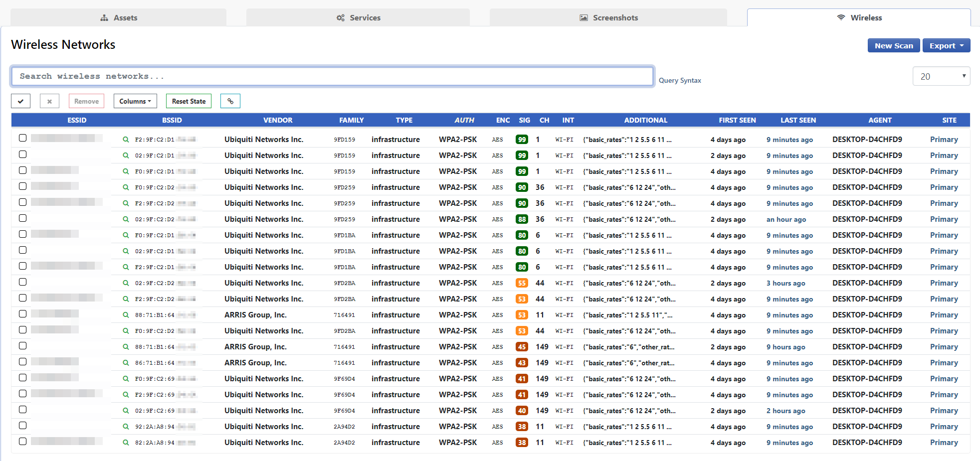Click the link icon button beside Reset State

tap(230, 101)
